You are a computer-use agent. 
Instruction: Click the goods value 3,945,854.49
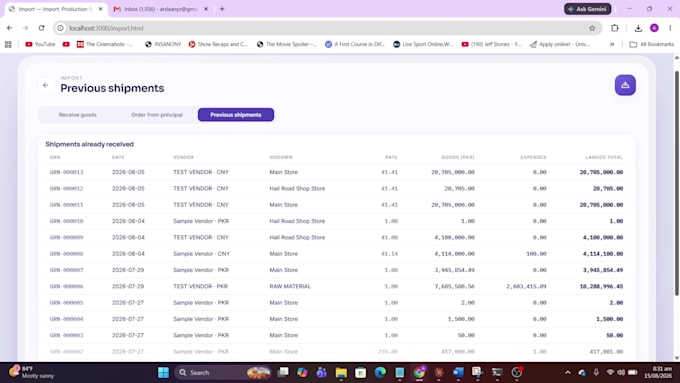[454, 270]
